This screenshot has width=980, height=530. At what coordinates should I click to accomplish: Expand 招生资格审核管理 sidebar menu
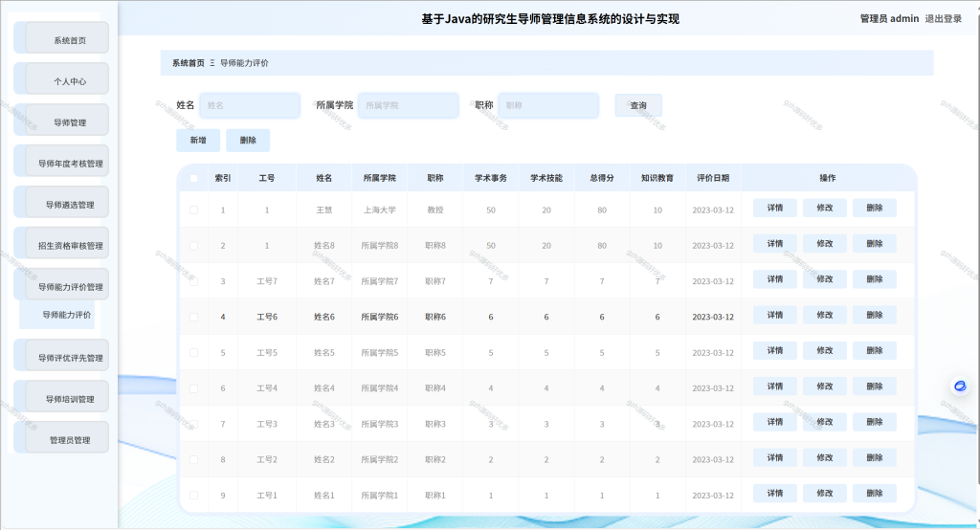(x=61, y=243)
